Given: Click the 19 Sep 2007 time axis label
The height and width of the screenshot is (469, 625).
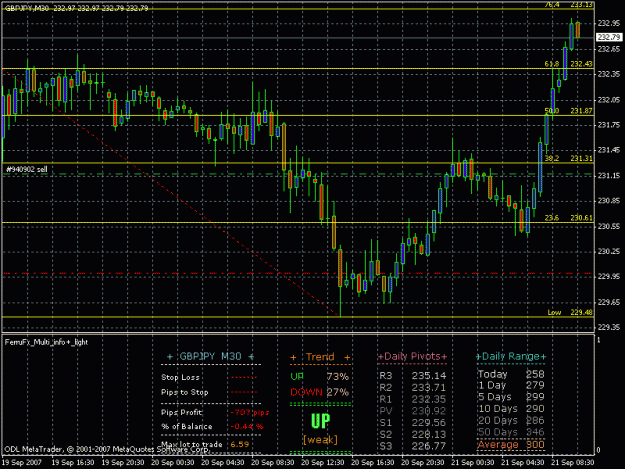Looking at the screenshot, I should pyautogui.click(x=22, y=463).
